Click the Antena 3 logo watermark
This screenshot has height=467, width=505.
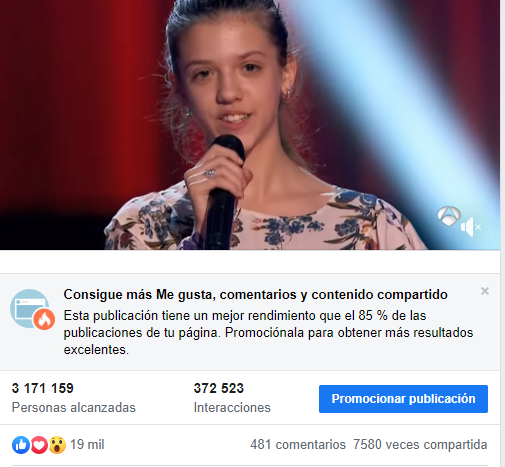pyautogui.click(x=449, y=216)
